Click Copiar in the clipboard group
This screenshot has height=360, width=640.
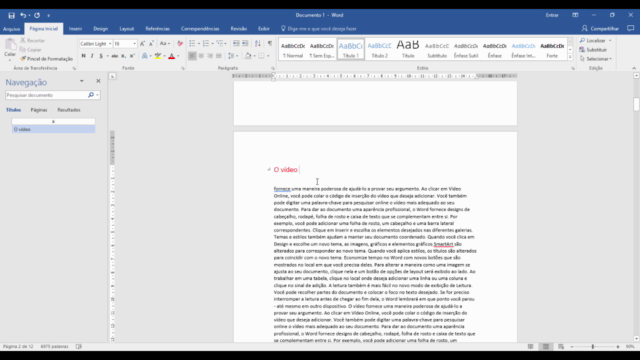[31, 49]
